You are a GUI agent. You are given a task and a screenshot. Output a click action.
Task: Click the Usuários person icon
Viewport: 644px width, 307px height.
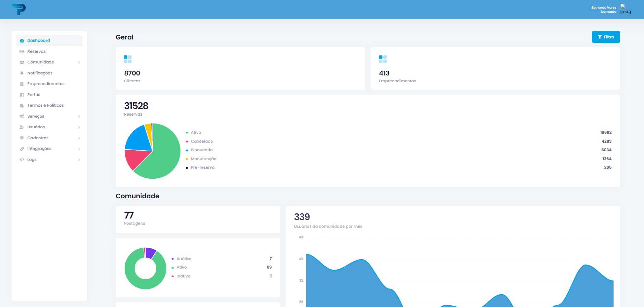pyautogui.click(x=22, y=127)
